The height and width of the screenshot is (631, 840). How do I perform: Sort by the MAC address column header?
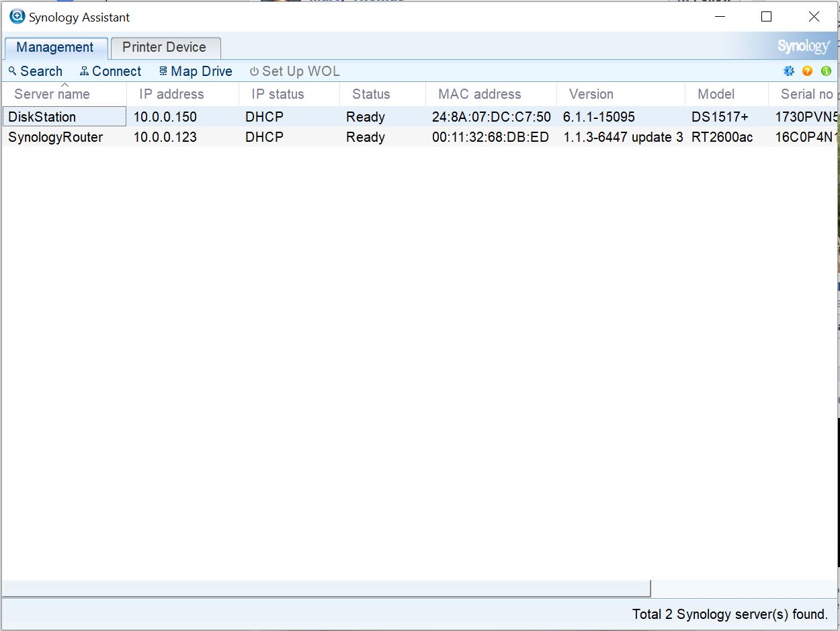click(491, 94)
